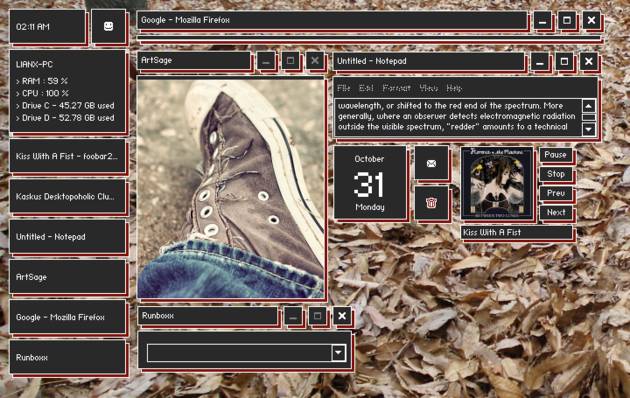This screenshot has width=630, height=398.
Task: Click the CPU : 100 % entry
Action: pos(42,94)
